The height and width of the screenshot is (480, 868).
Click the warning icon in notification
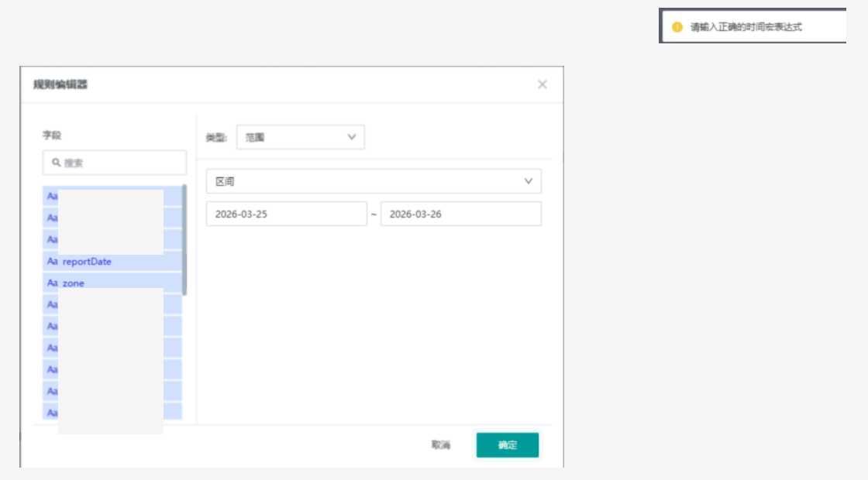pyautogui.click(x=677, y=27)
